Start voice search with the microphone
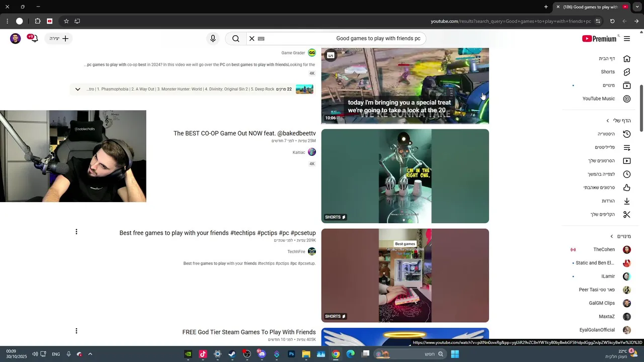 (213, 39)
